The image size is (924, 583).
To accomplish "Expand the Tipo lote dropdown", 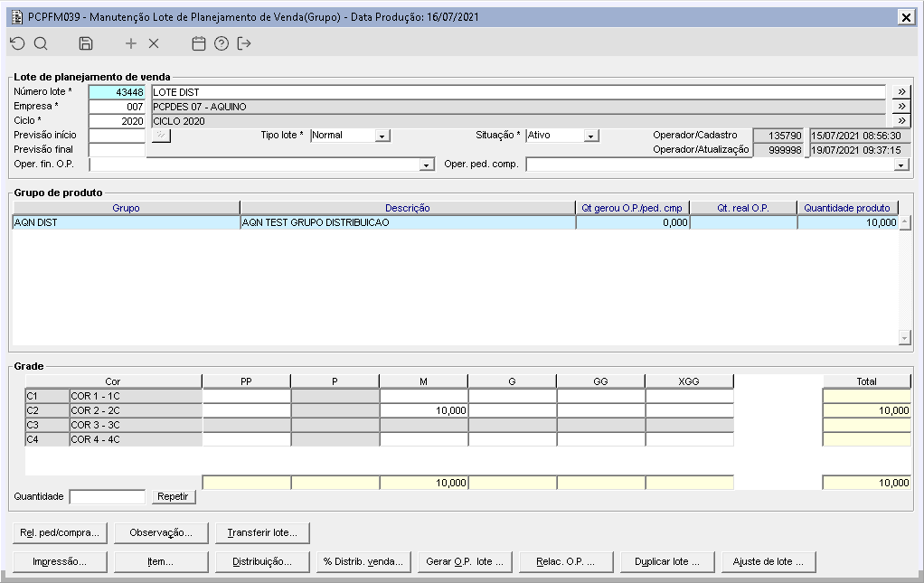I will click(382, 136).
